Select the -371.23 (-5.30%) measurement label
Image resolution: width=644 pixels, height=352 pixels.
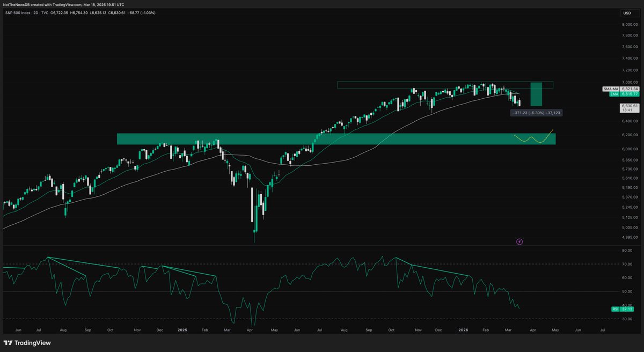tap(537, 113)
